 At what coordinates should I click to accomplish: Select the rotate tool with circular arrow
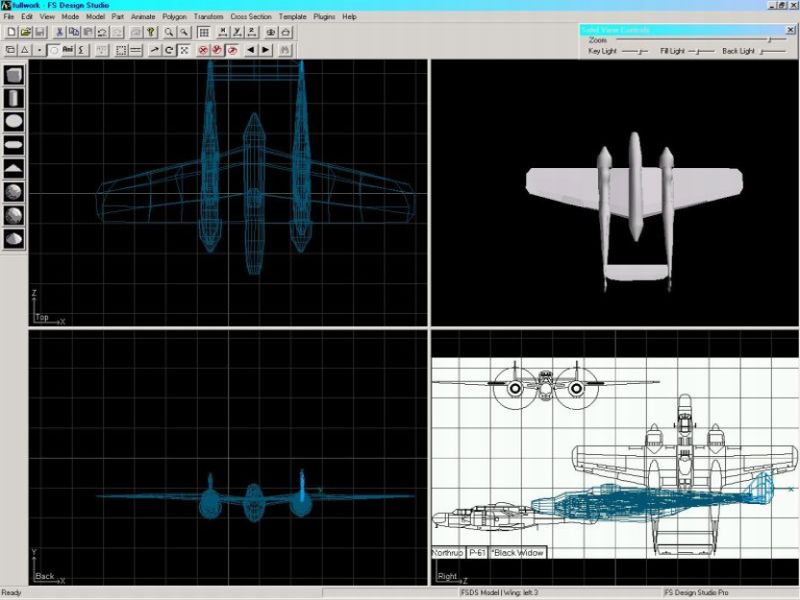pyautogui.click(x=170, y=49)
